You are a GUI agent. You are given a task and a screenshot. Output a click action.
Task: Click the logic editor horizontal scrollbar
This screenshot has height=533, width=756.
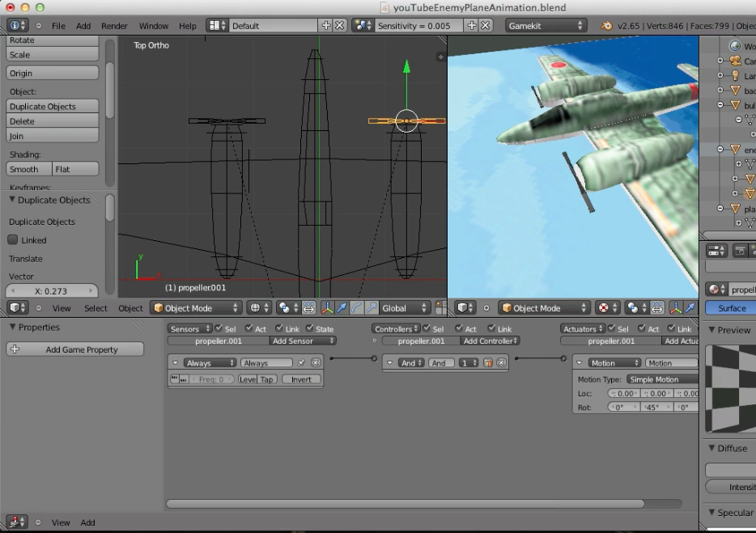405,504
